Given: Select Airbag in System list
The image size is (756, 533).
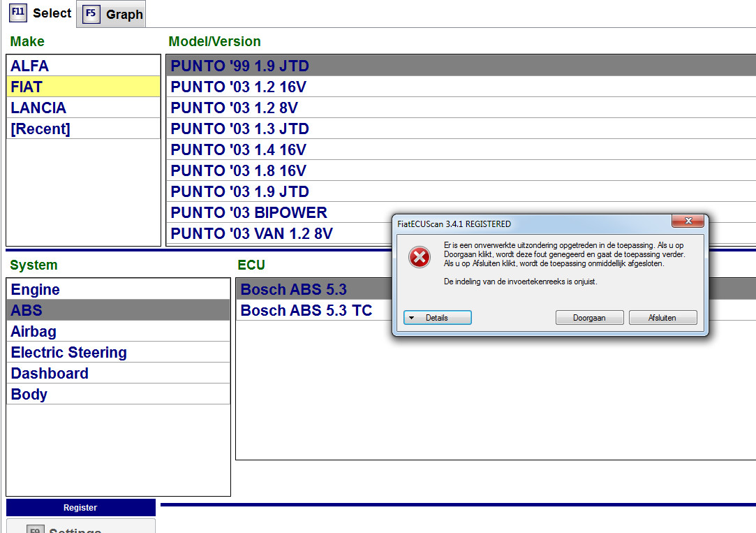Looking at the screenshot, I should [118, 331].
